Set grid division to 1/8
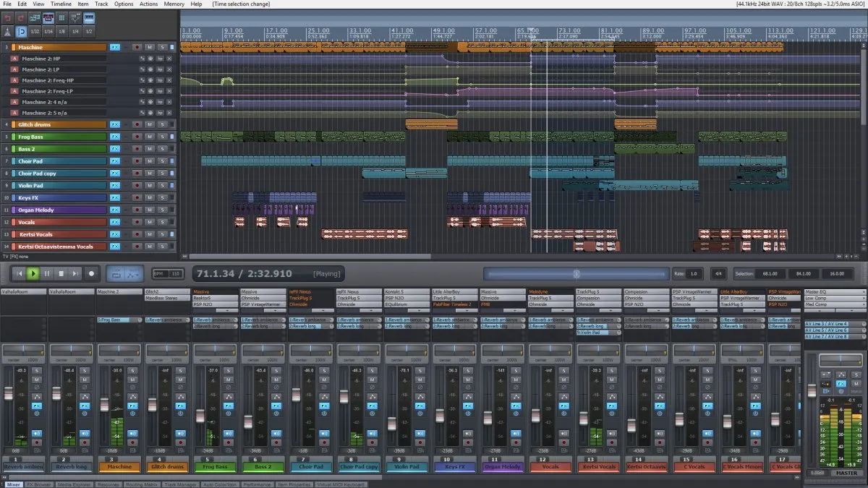 pyautogui.click(x=61, y=31)
